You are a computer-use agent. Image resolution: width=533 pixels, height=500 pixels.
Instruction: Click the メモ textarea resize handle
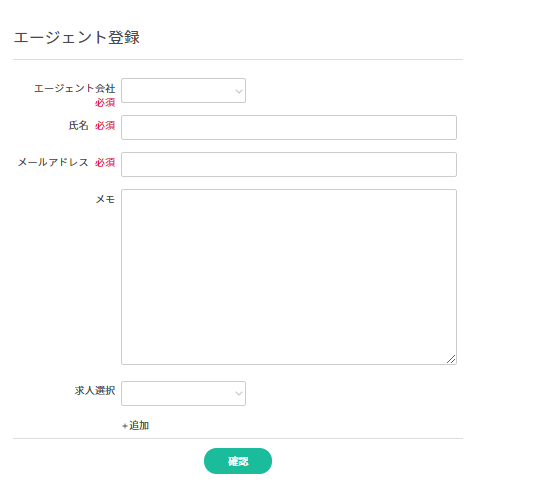point(451,359)
